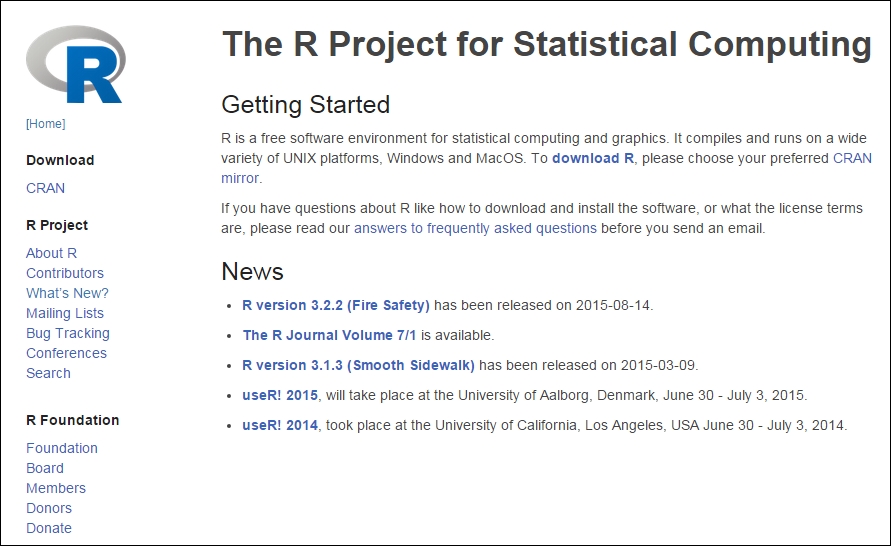View the Contributors page

coord(65,273)
